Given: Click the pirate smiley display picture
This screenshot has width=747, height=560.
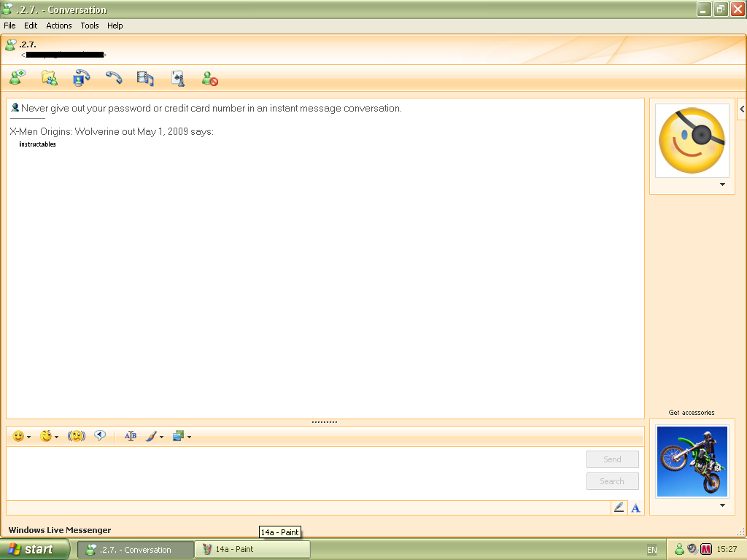Looking at the screenshot, I should pos(692,141).
